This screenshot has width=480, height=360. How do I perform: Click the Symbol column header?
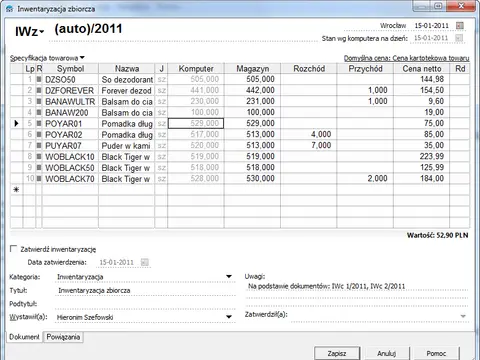point(70,69)
